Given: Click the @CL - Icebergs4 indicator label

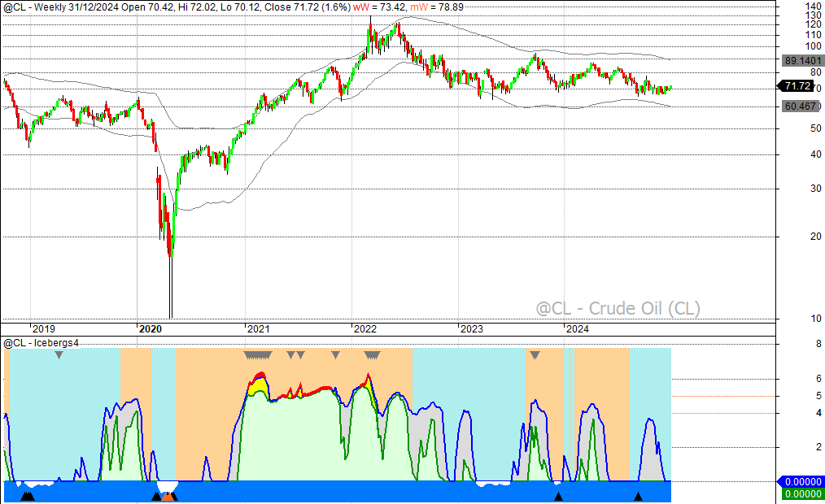Looking at the screenshot, I should tap(41, 343).
